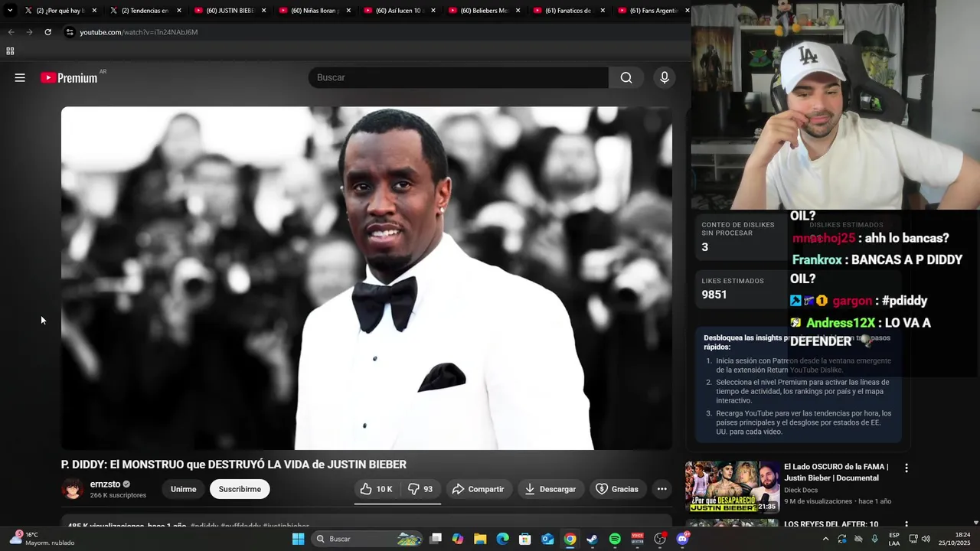The width and height of the screenshot is (980, 551).
Task: Focus the Chrome taskbar icon
Action: [570, 539]
